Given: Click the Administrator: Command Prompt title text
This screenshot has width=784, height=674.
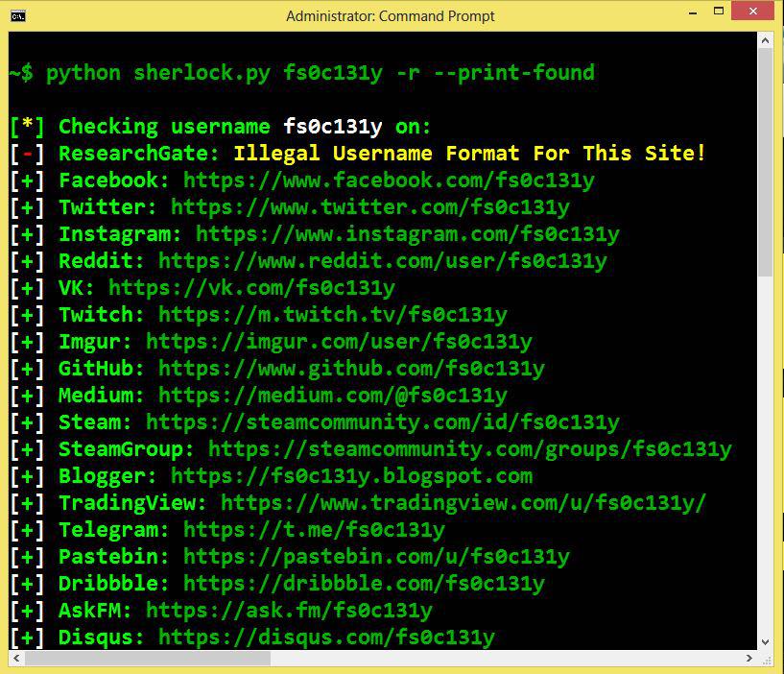Looking at the screenshot, I should [391, 15].
